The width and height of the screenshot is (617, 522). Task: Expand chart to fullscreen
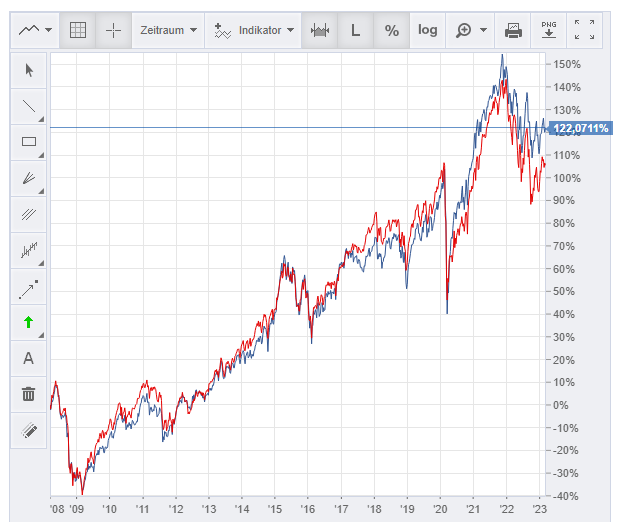[x=584, y=30]
